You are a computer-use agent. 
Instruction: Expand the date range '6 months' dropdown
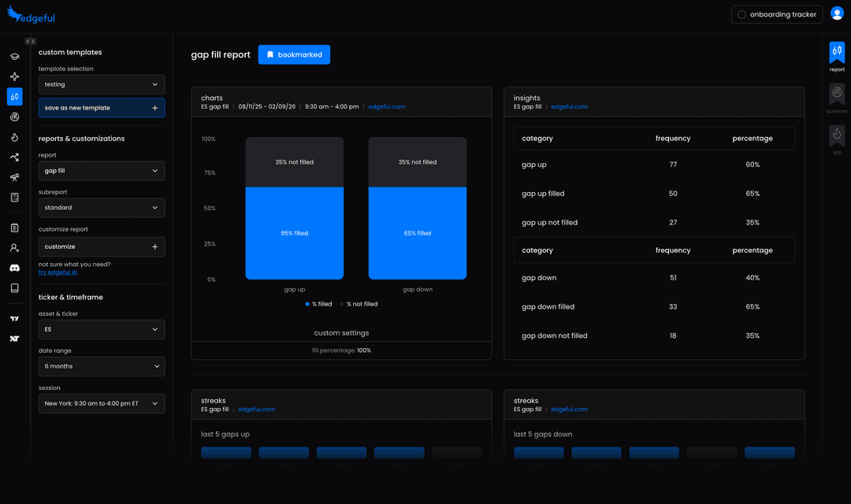pos(101,365)
